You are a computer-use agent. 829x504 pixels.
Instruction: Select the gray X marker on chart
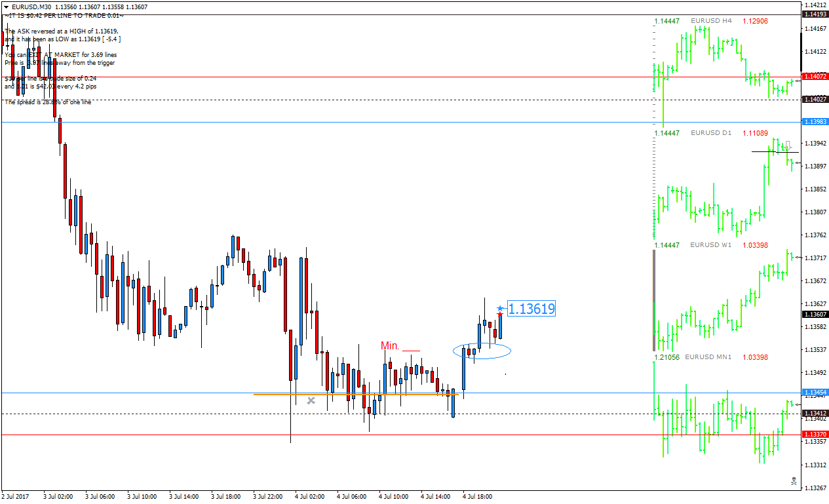[x=311, y=400]
